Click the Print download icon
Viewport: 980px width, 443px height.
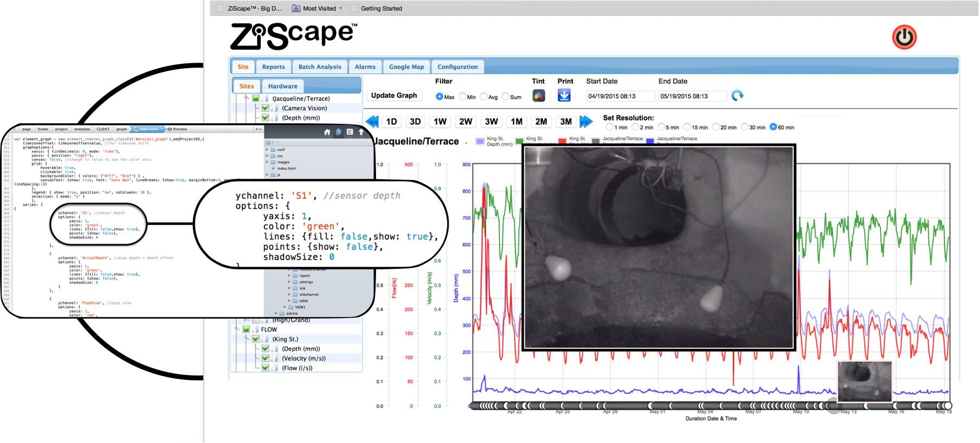point(564,96)
